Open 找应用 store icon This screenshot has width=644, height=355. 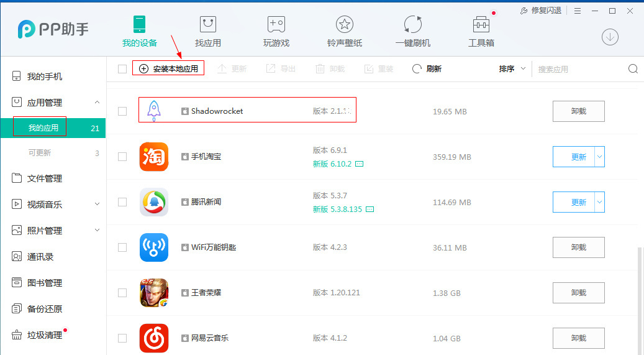tap(208, 24)
